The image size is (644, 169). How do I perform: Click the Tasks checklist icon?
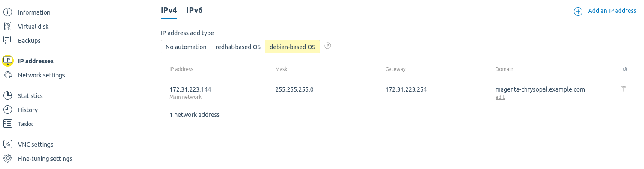tap(7, 124)
